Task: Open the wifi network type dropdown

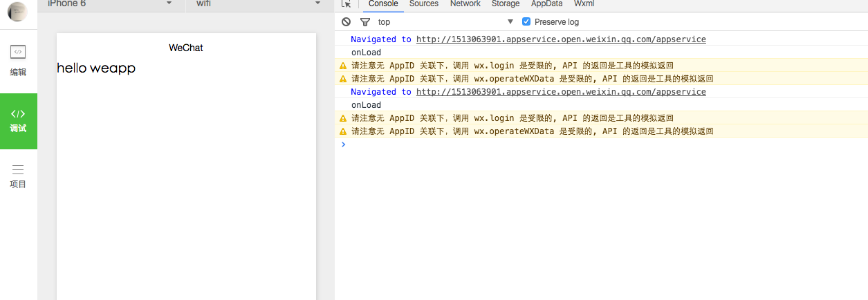Action: click(317, 3)
